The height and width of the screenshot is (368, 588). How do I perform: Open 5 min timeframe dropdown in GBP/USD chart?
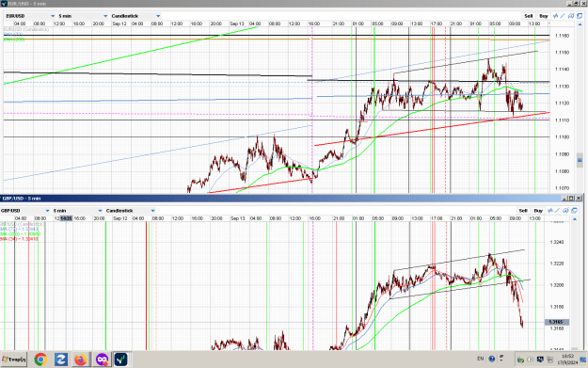pyautogui.click(x=77, y=211)
